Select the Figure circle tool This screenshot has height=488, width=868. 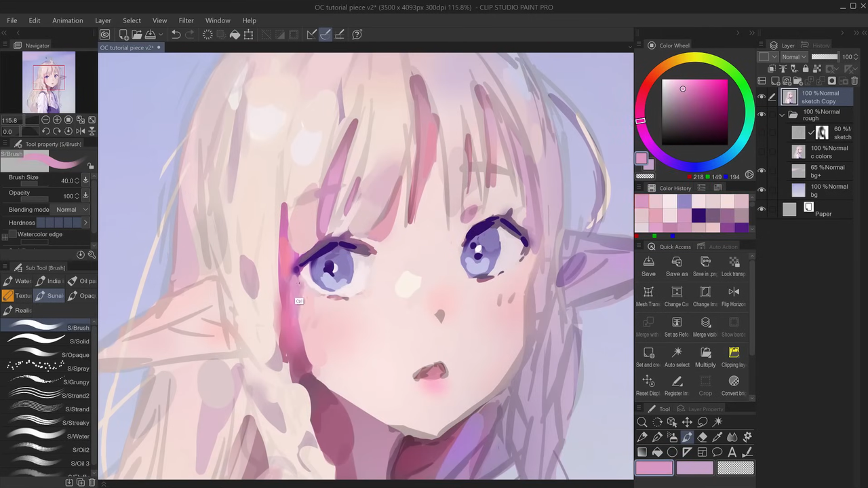[672, 452]
